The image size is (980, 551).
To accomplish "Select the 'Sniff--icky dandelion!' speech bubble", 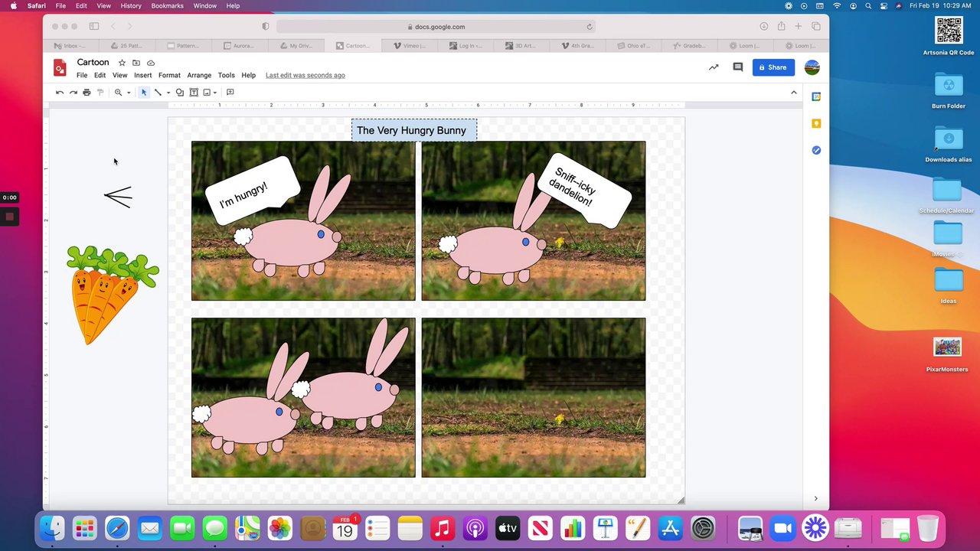I will (584, 191).
